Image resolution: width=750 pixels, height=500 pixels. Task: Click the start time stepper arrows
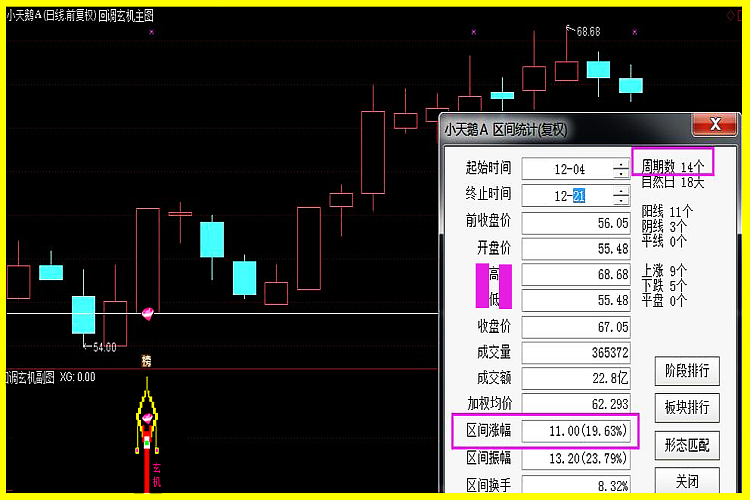pos(620,168)
